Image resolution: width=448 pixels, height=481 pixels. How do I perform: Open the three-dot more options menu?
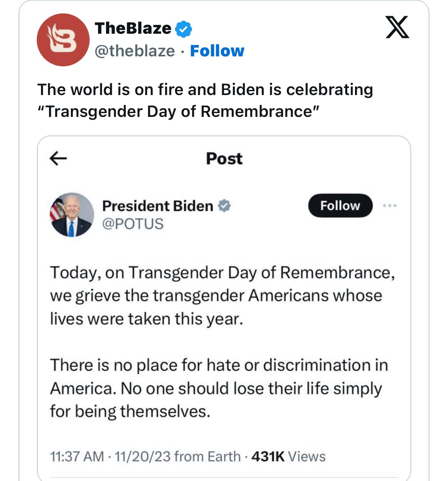pos(390,206)
